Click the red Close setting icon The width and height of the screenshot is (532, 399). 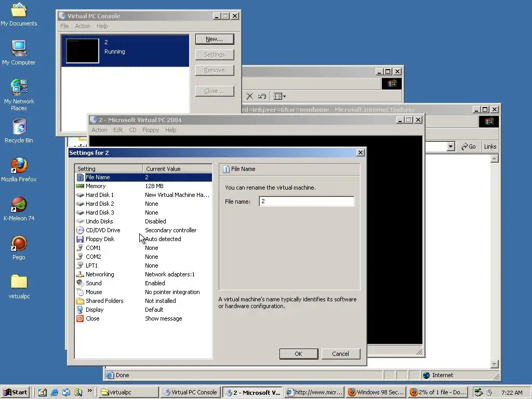click(80, 318)
